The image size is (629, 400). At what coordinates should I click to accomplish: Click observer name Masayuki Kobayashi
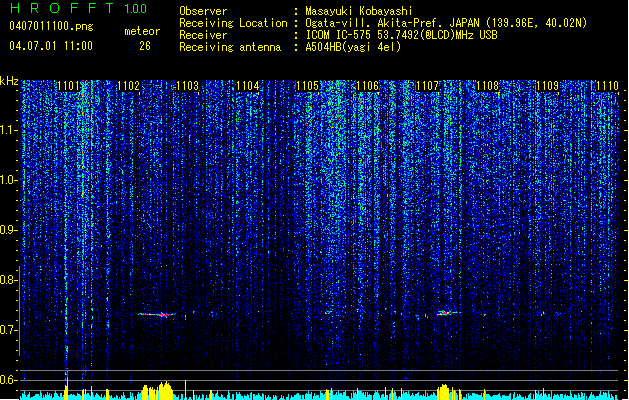click(x=359, y=11)
